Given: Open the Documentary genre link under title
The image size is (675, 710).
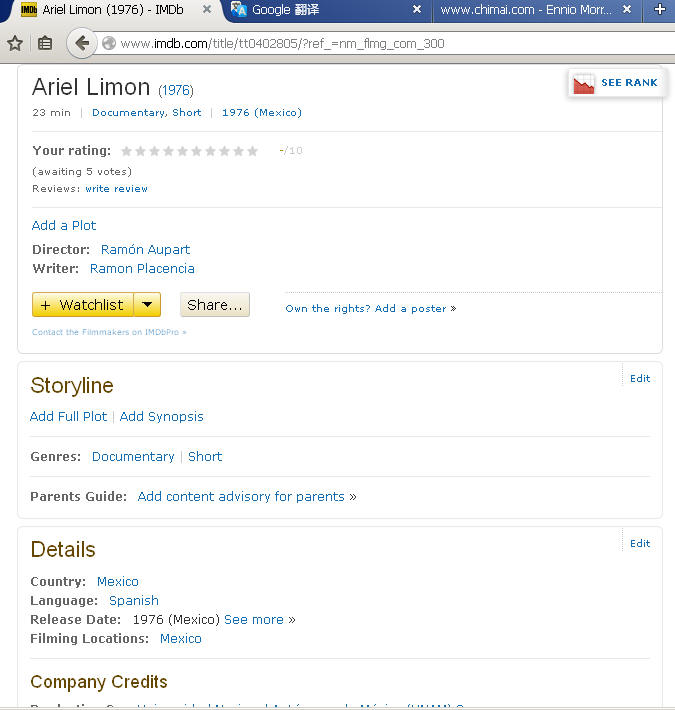Looking at the screenshot, I should pyautogui.click(x=129, y=112).
